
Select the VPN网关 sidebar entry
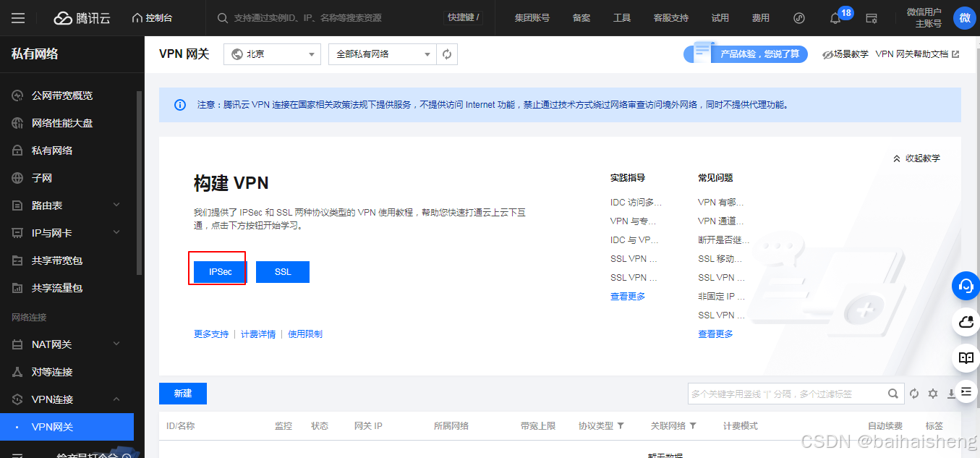67,427
